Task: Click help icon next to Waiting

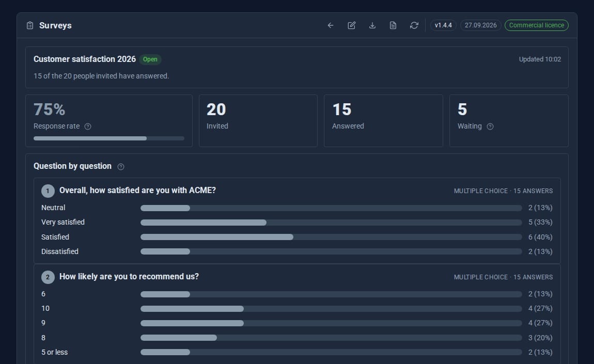Action: [x=490, y=126]
